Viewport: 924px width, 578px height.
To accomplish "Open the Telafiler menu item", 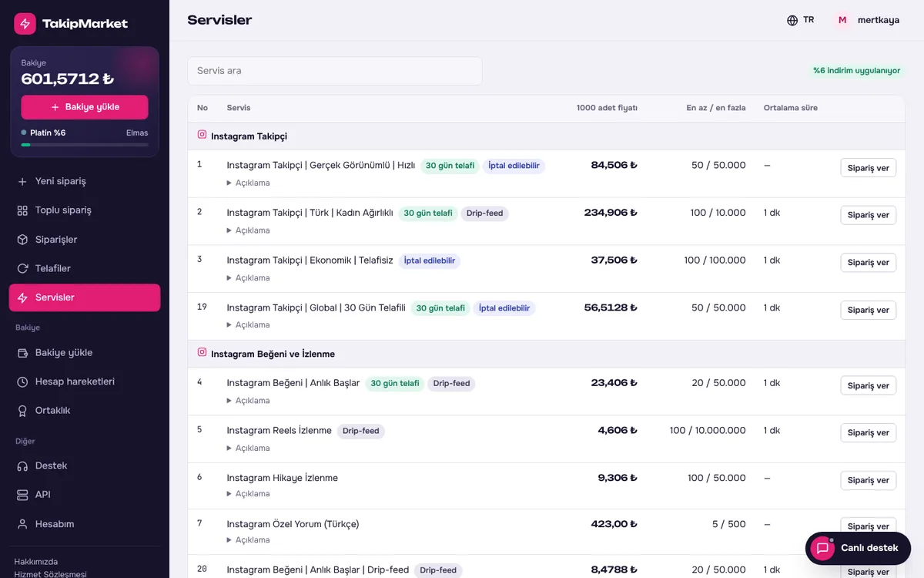I will [x=85, y=268].
